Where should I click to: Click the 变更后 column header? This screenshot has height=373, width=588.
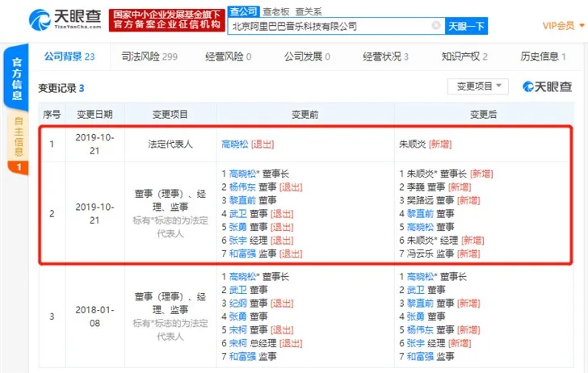483,115
